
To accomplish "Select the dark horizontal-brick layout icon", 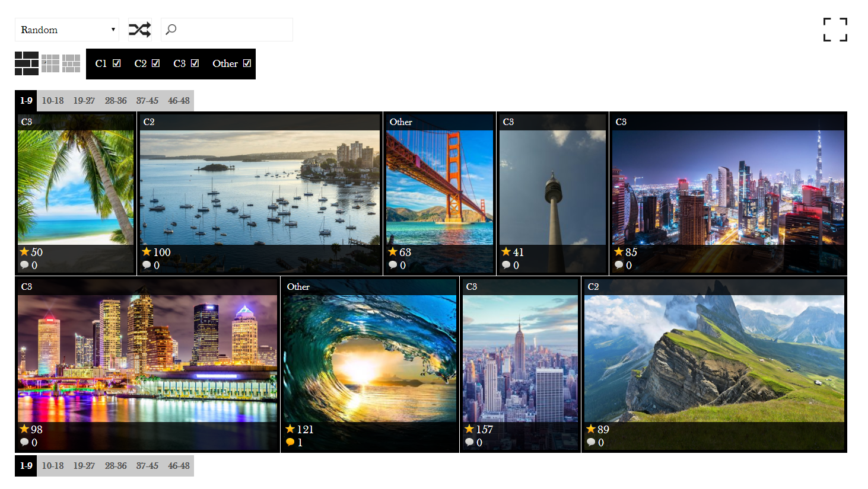I will pos(27,63).
